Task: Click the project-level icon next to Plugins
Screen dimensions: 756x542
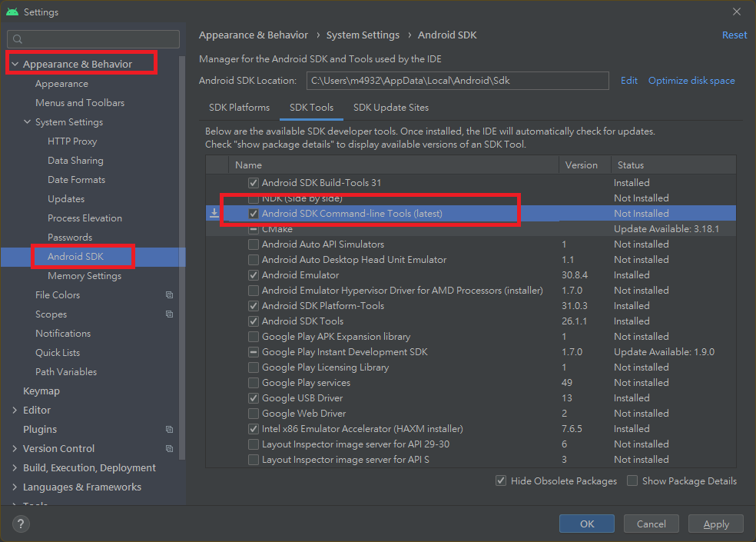Action: coord(169,429)
